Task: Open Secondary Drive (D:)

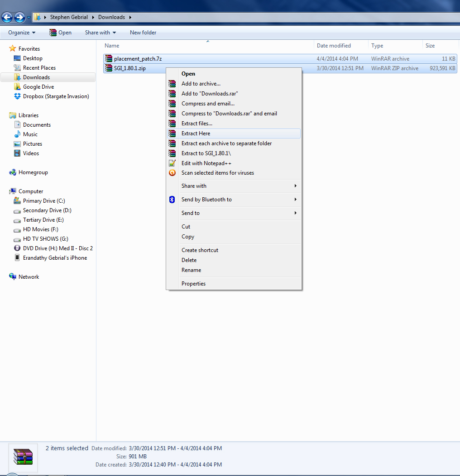Action: pyautogui.click(x=47, y=210)
